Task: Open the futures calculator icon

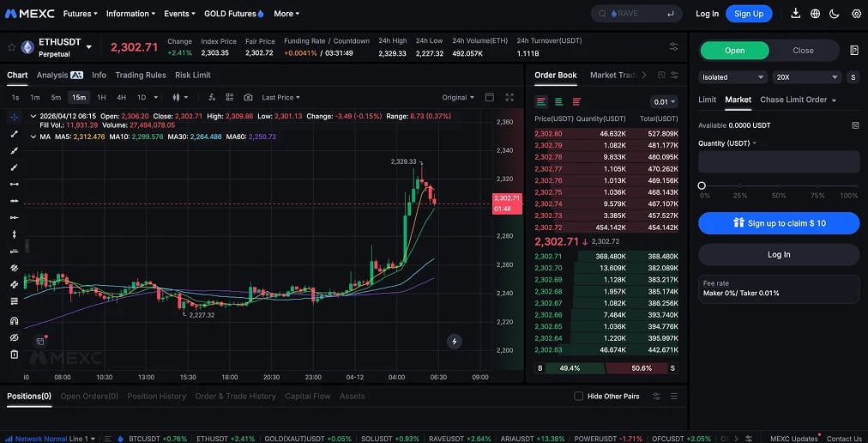Action: tap(854, 51)
